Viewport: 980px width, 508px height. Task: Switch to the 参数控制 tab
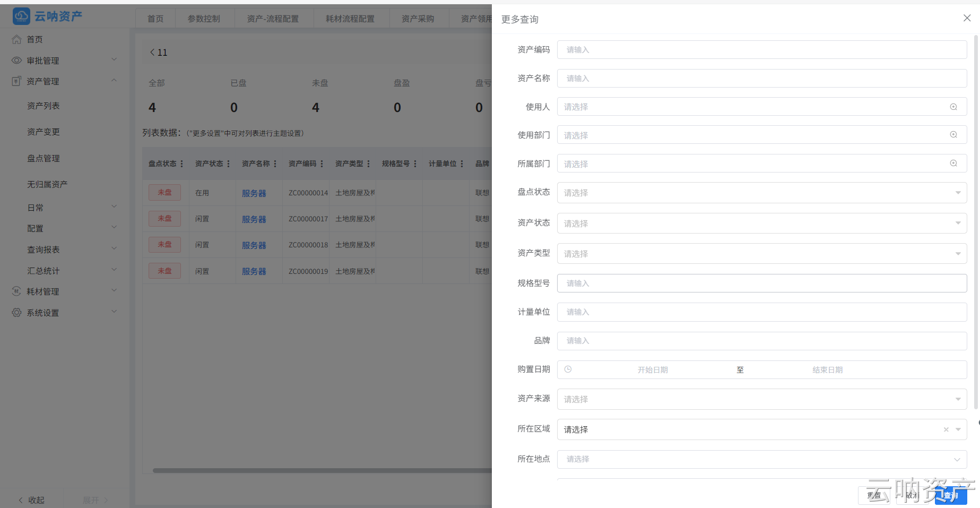tap(204, 19)
